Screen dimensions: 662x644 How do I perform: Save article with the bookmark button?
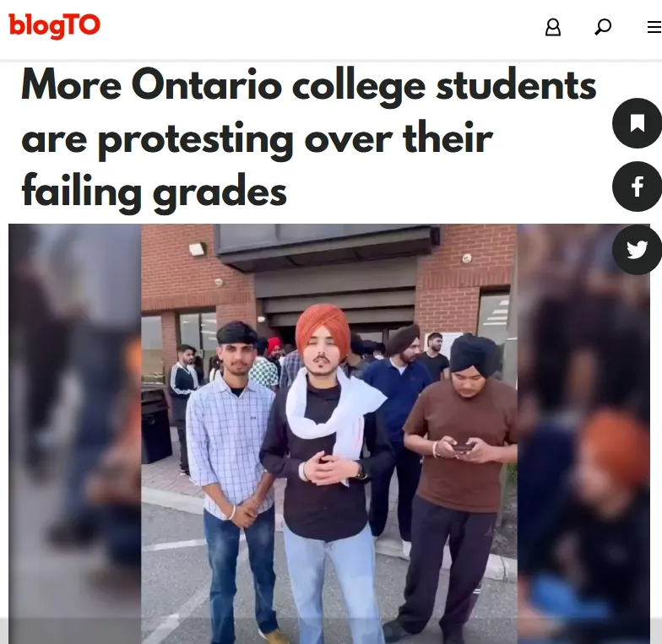point(637,123)
